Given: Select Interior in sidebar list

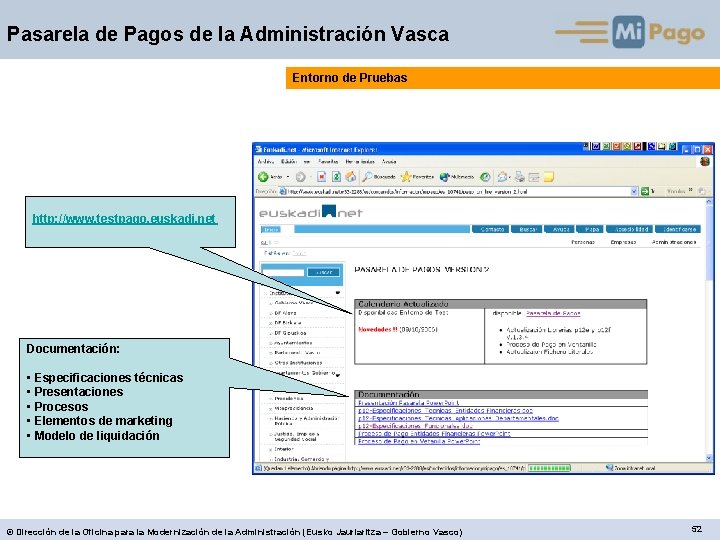Looking at the screenshot, I should coord(283,449).
